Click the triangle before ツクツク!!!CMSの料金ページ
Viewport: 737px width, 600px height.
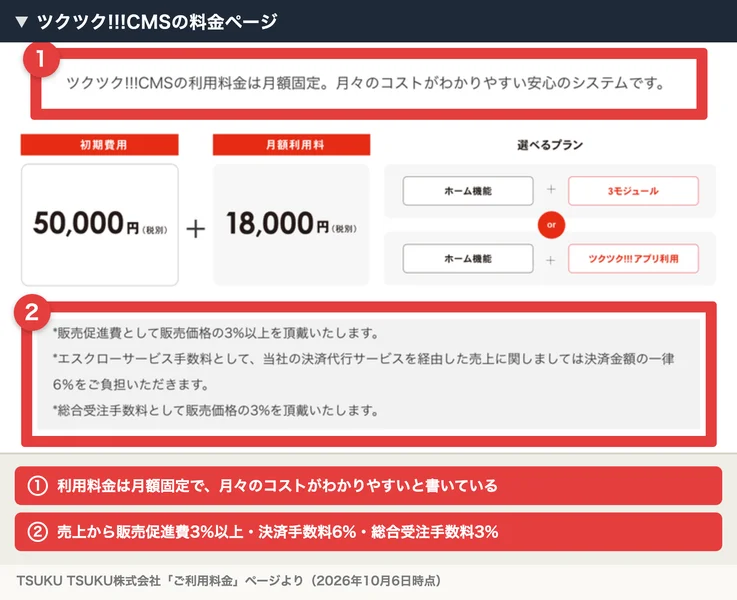click(x=22, y=22)
